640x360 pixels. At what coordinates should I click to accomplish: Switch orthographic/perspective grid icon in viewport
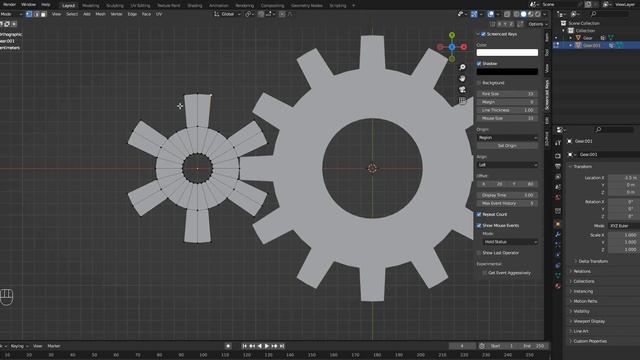tap(462, 101)
